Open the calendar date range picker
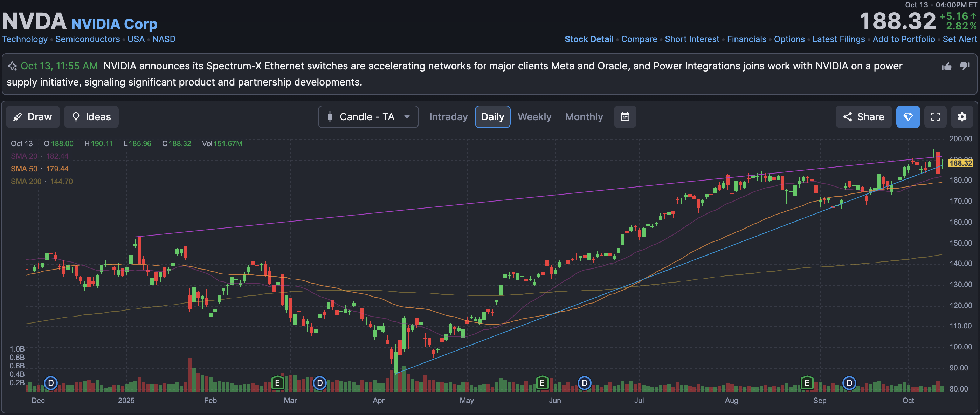Viewport: 980px width, 415px height. (x=625, y=117)
